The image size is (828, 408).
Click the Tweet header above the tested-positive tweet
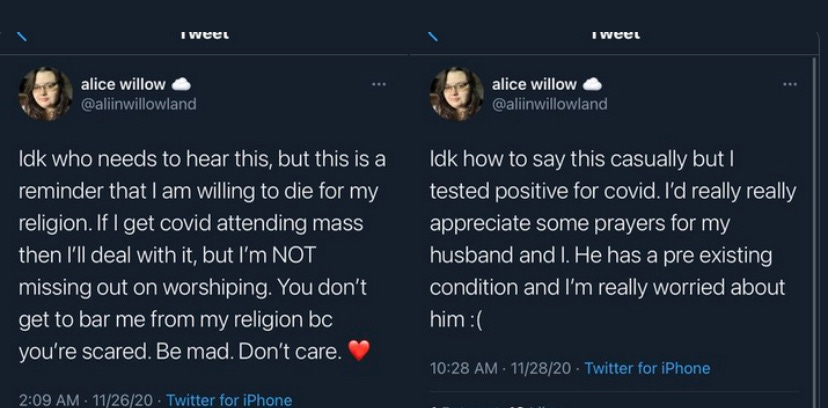(x=615, y=34)
